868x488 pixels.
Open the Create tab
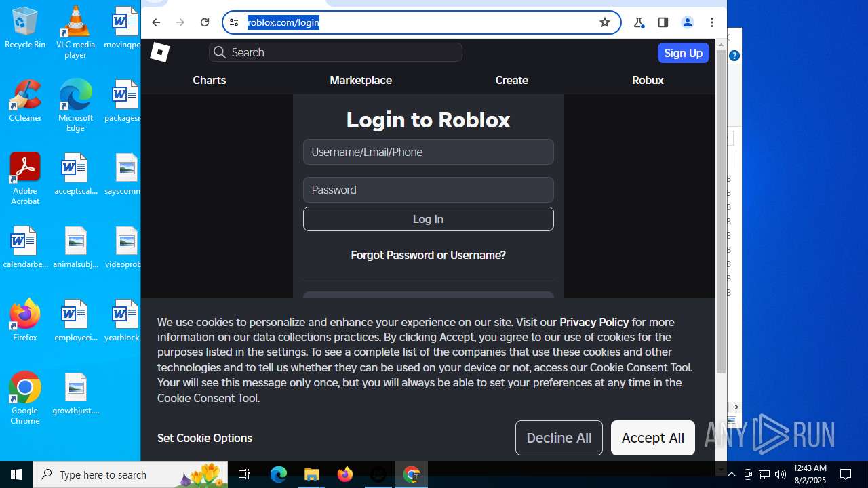(512, 80)
